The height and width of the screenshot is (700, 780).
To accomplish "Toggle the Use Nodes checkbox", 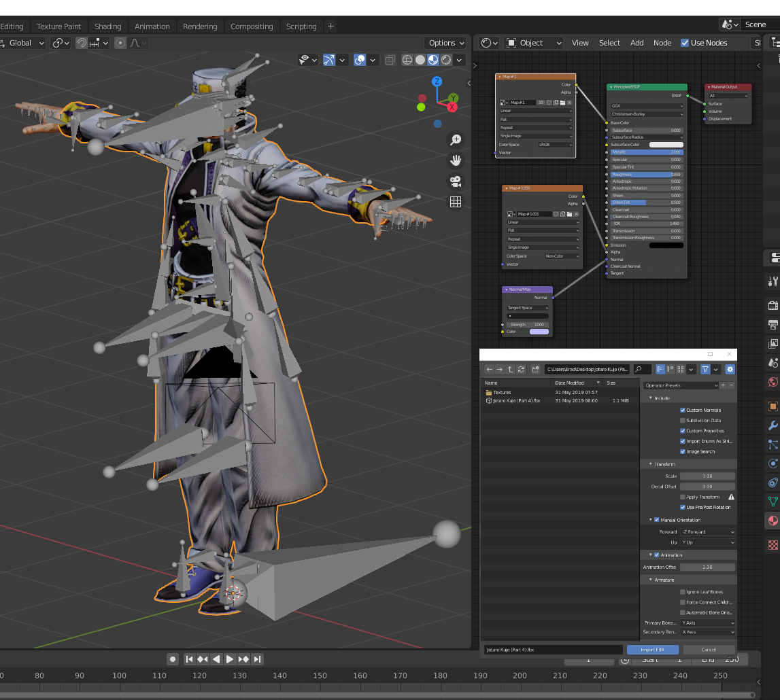I will pyautogui.click(x=685, y=43).
